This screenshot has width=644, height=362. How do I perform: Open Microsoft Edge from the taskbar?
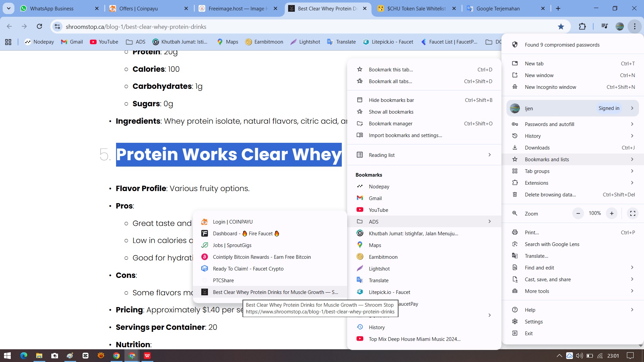23,356
